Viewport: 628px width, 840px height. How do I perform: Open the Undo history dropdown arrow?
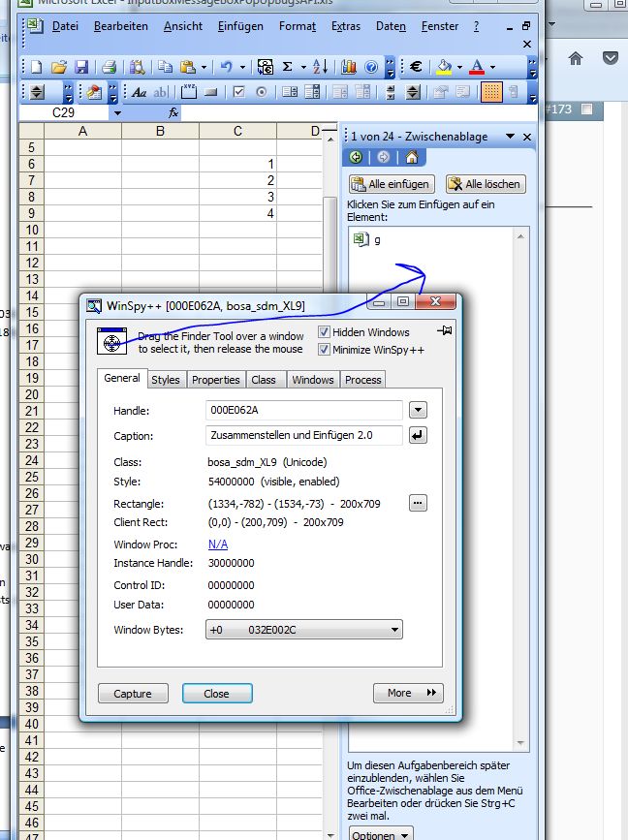tap(242, 67)
